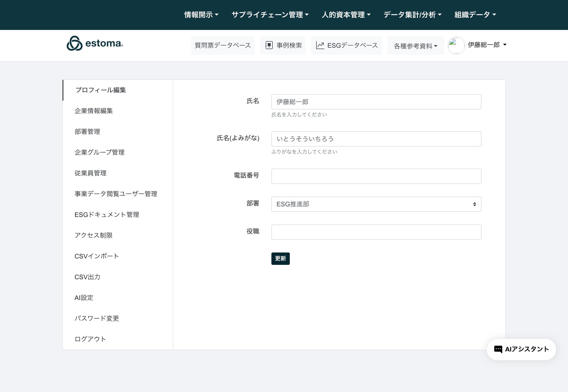
Task: Expand the 情報開示 dropdown menu
Action: point(201,15)
